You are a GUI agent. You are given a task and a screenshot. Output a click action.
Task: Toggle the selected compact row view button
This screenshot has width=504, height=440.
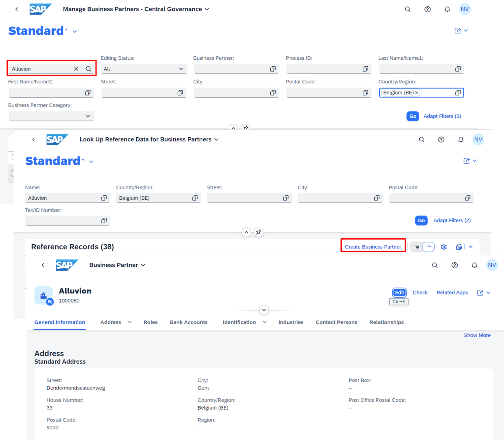[428, 247]
